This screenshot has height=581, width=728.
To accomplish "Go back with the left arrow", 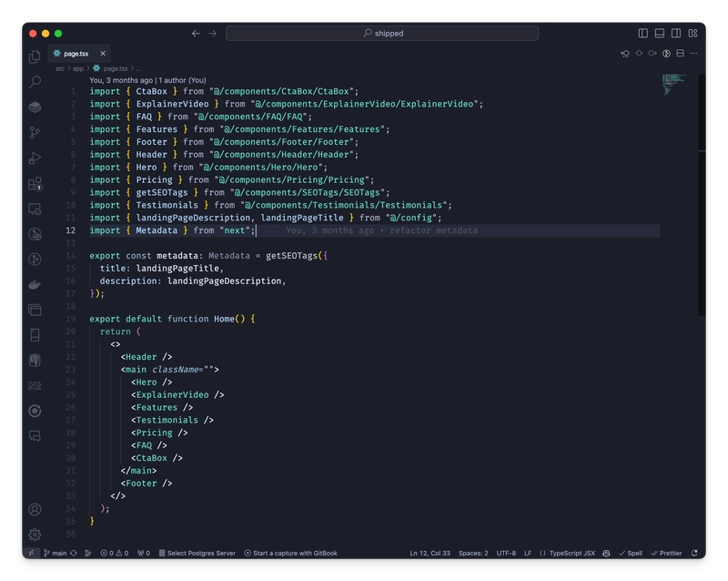I will click(x=196, y=34).
